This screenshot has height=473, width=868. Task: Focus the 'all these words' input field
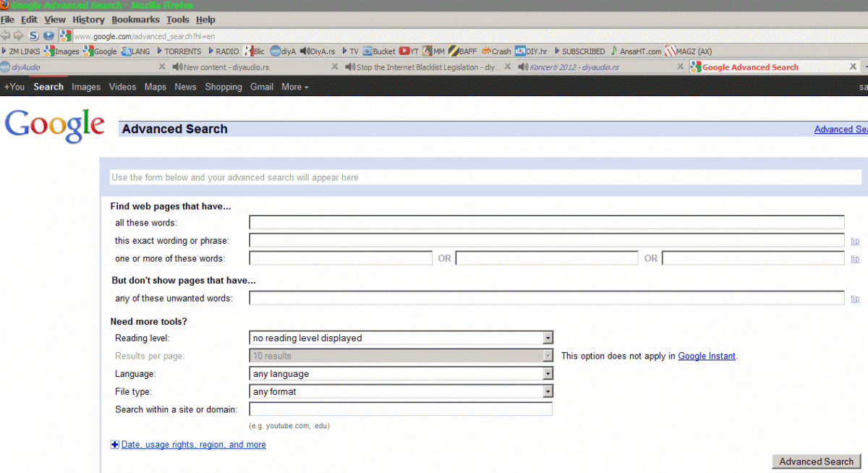(x=547, y=222)
